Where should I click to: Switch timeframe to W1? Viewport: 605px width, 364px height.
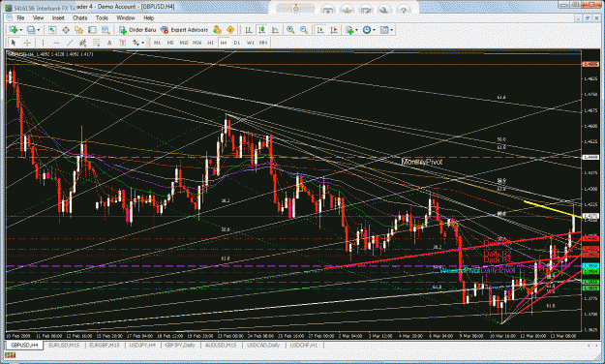click(251, 43)
